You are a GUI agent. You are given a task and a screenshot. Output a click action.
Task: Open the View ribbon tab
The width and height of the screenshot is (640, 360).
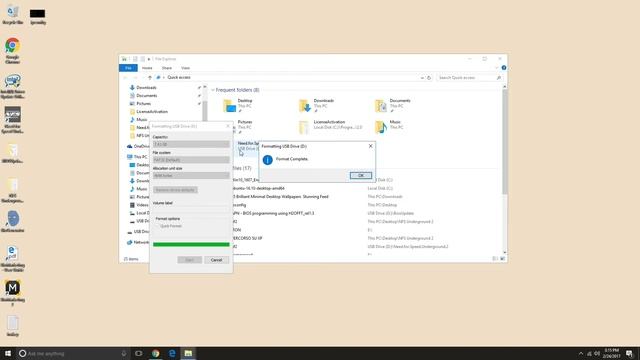click(x=185, y=68)
